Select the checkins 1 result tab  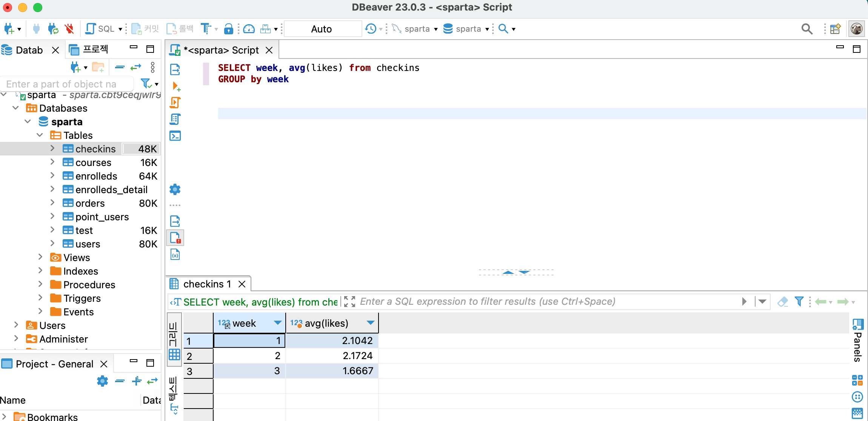pos(207,284)
